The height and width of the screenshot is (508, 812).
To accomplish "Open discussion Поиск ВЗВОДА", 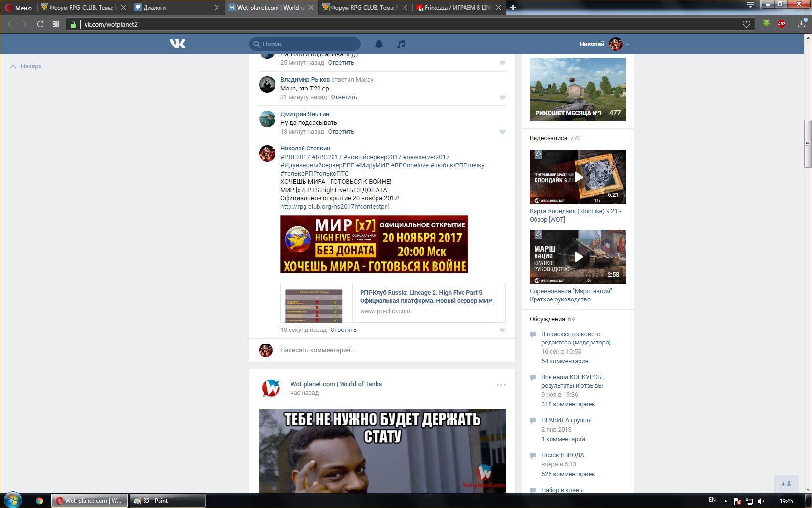I will tap(563, 455).
